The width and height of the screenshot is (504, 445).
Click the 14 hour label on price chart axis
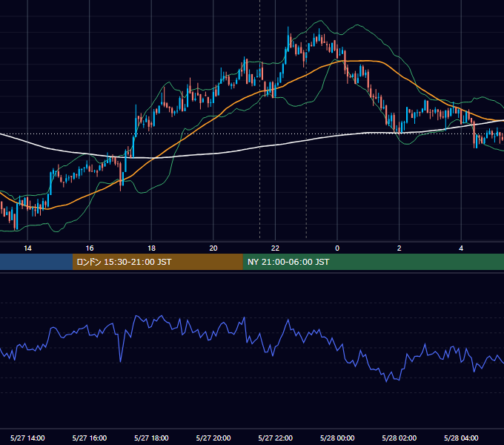pyautogui.click(x=27, y=248)
